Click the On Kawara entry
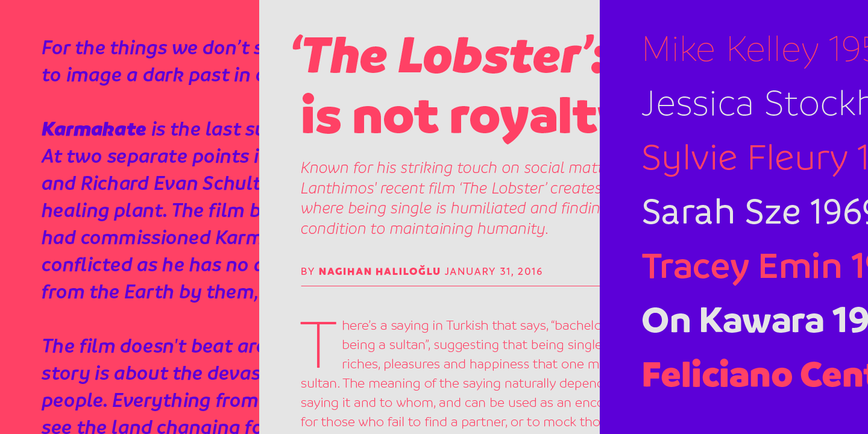Screen dimensions: 868x434 pos(753,321)
